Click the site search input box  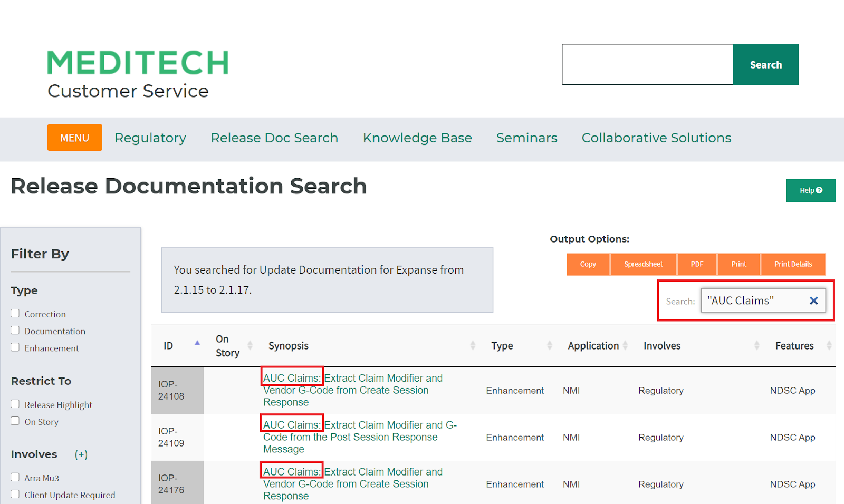648,64
